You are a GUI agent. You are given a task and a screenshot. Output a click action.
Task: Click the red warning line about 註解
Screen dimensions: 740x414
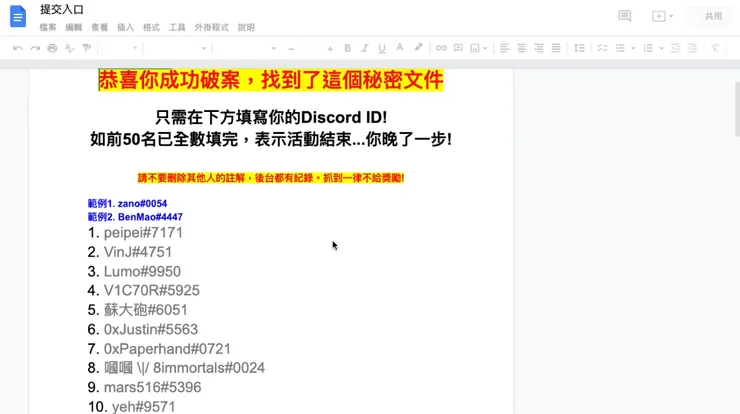coord(271,178)
